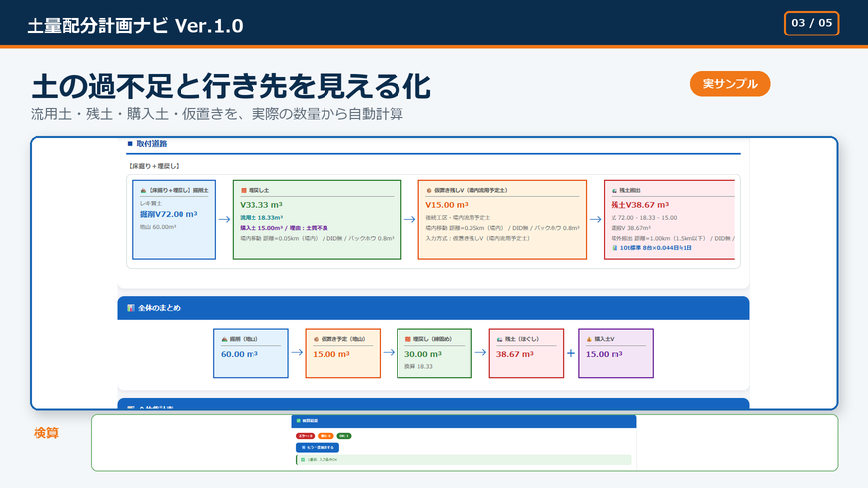Open the 全体のまとめ blue section bar

click(x=433, y=308)
